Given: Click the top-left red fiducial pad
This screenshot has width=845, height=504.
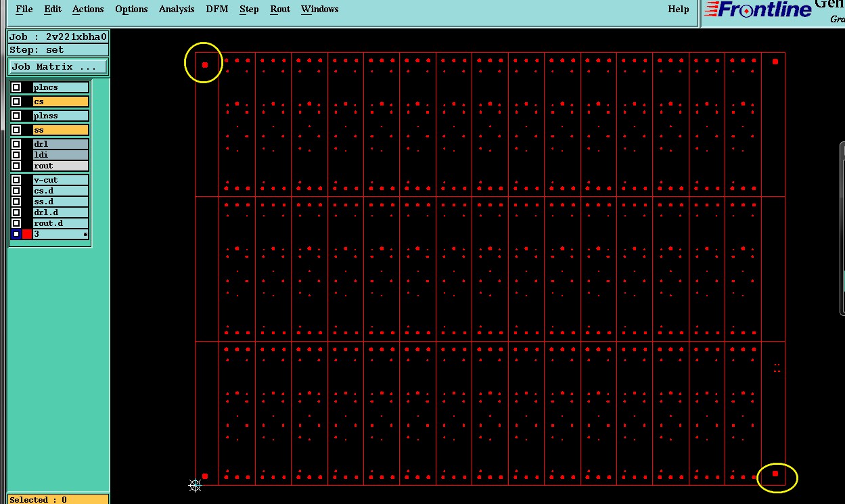Looking at the screenshot, I should pos(205,65).
